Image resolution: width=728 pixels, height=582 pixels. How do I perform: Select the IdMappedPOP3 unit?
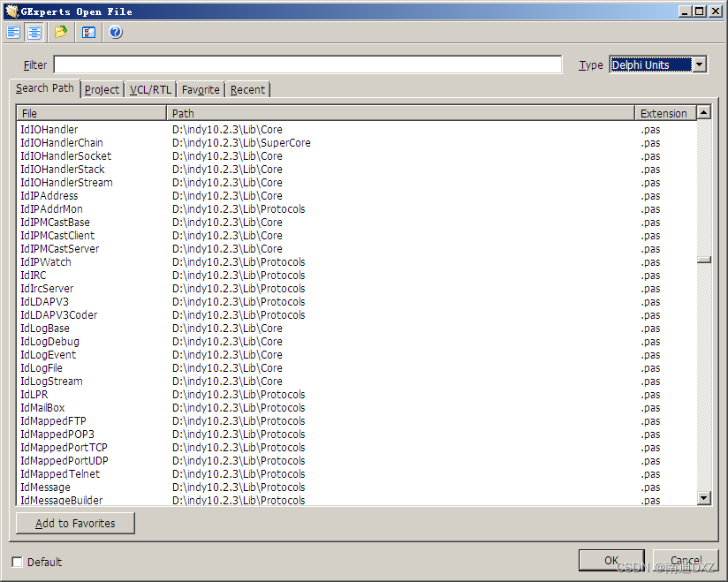pos(357,434)
